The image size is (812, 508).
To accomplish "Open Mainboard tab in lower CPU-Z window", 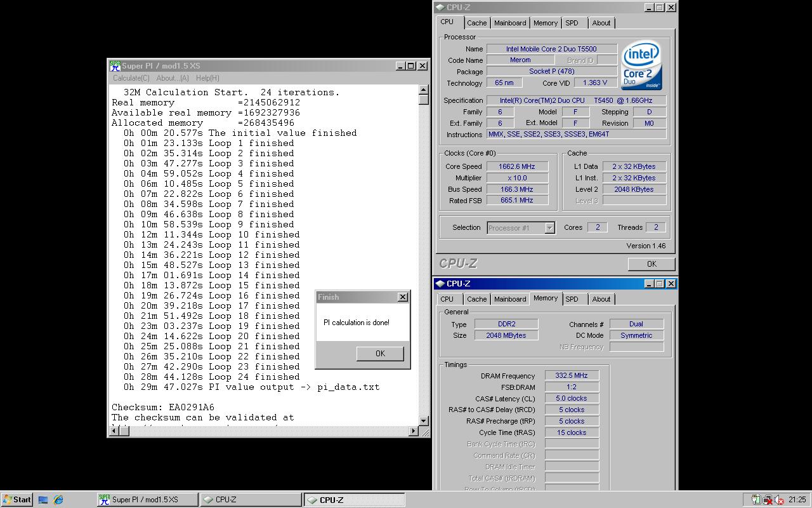I will tap(510, 299).
